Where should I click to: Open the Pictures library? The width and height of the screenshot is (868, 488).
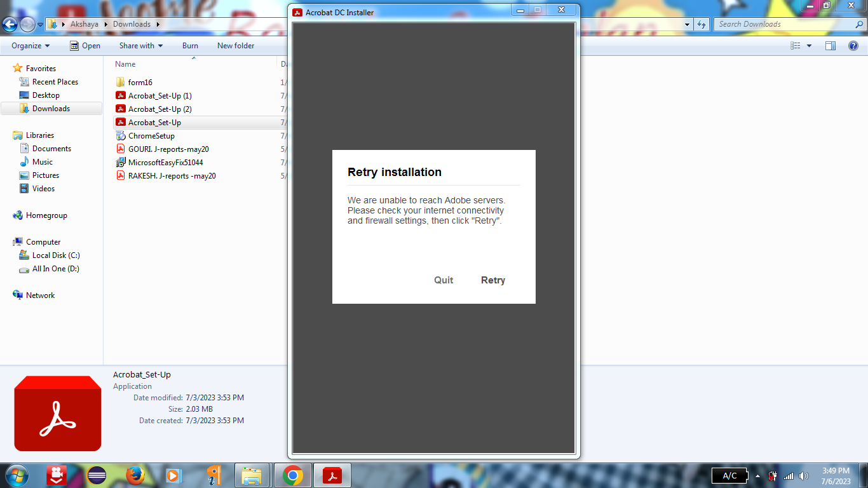(x=46, y=175)
